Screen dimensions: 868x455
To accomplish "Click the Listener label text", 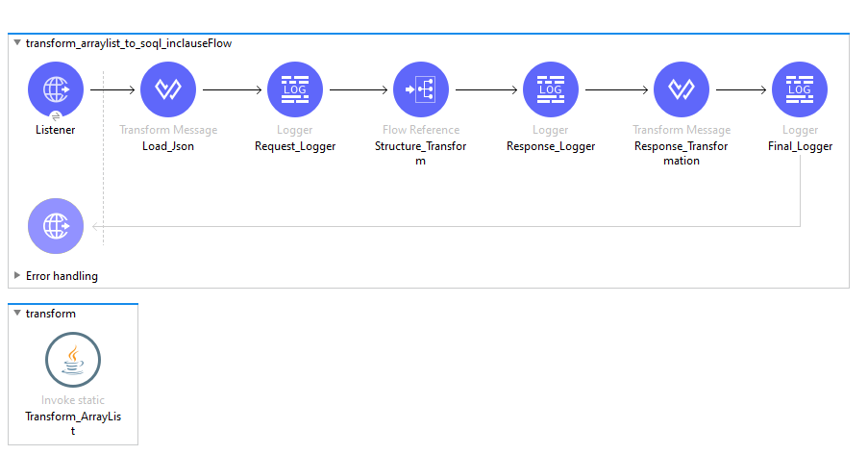I will point(56,130).
